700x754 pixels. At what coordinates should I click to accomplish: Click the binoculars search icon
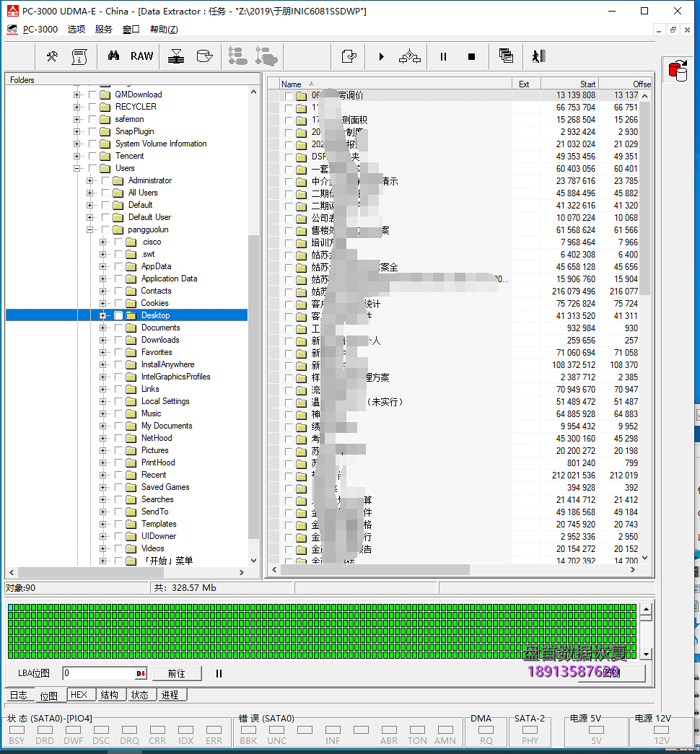point(113,56)
